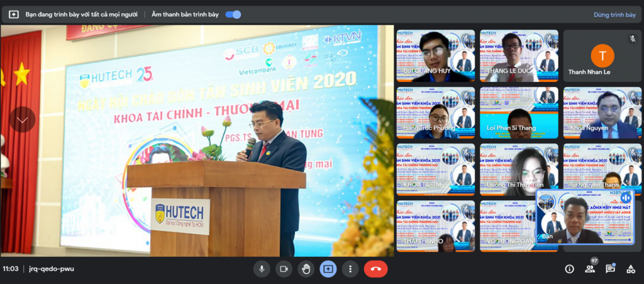Select KHOA TC-TM video tile
This screenshot has height=284, width=644.
pos(435,169)
